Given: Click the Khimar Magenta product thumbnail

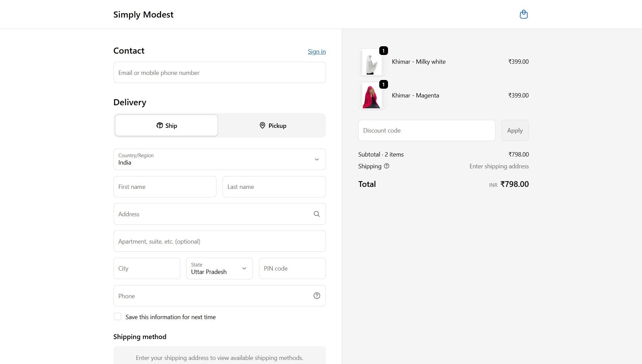Looking at the screenshot, I should [372, 95].
